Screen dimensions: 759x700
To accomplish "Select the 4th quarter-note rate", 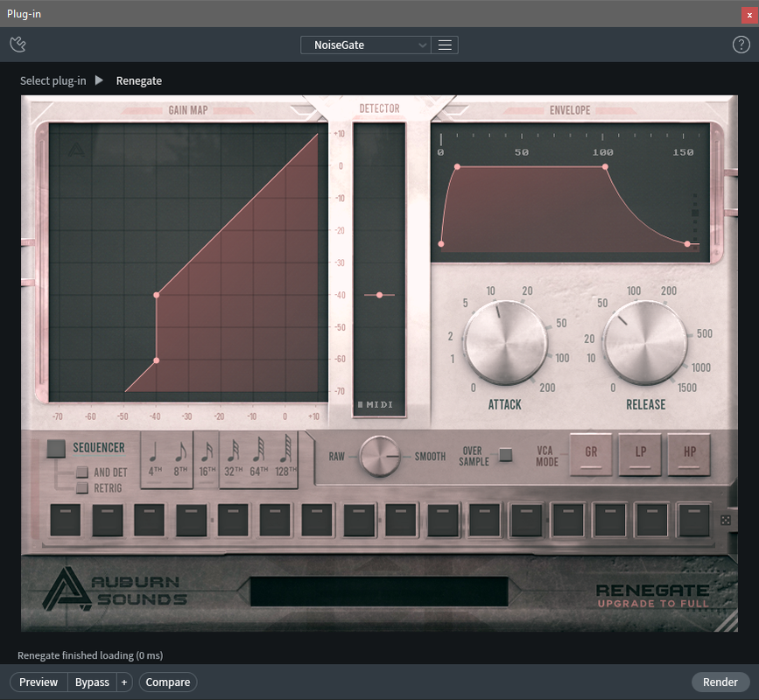I will [x=154, y=458].
